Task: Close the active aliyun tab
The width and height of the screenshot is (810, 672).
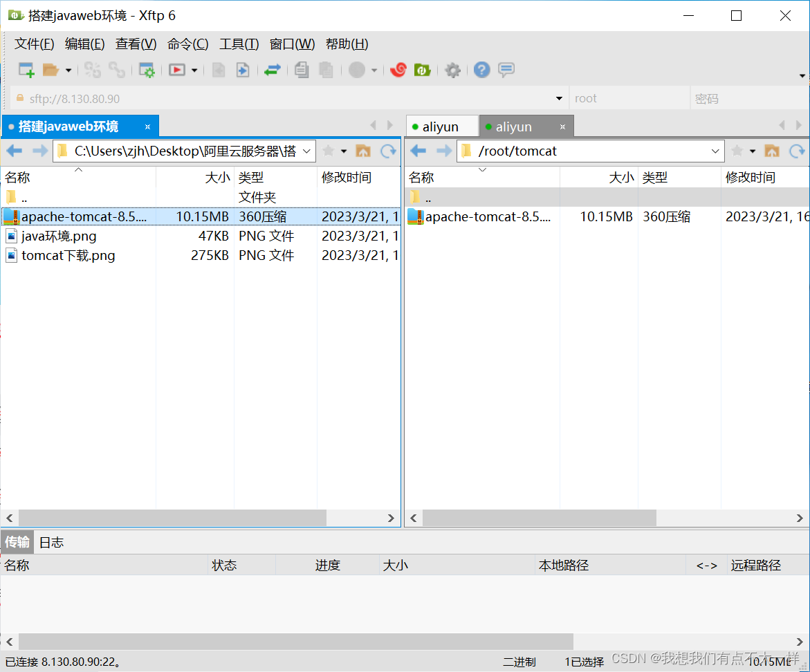Action: [562, 127]
